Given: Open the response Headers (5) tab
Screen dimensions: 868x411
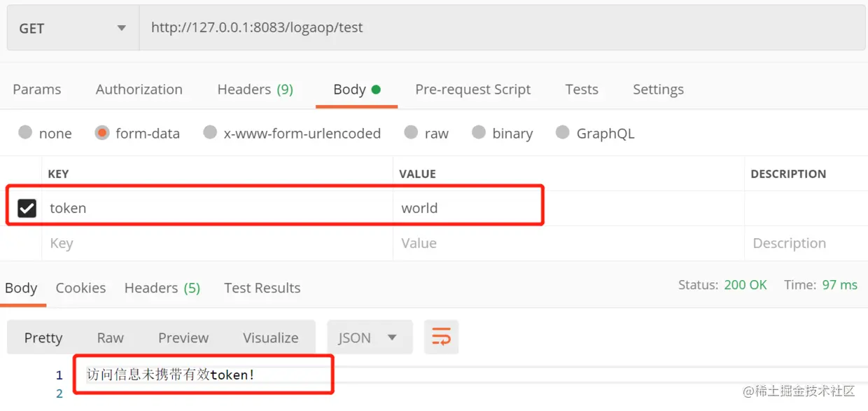Looking at the screenshot, I should click(162, 288).
